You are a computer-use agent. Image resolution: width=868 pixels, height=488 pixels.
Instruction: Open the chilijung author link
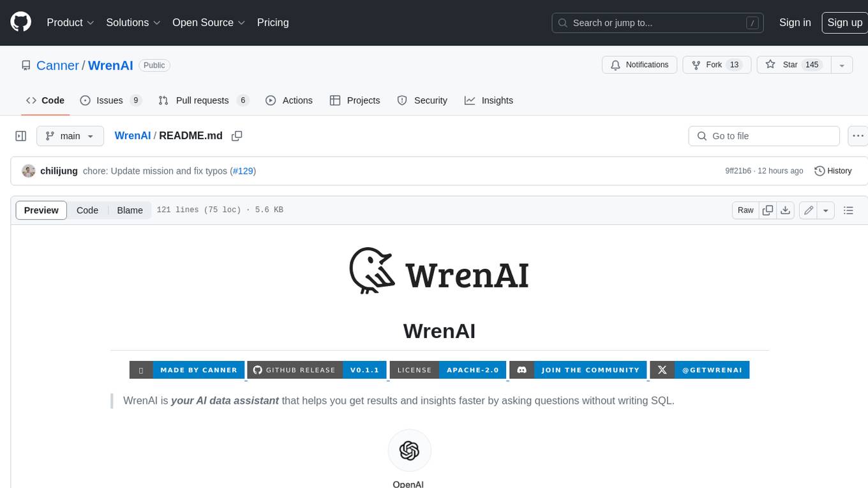point(59,171)
